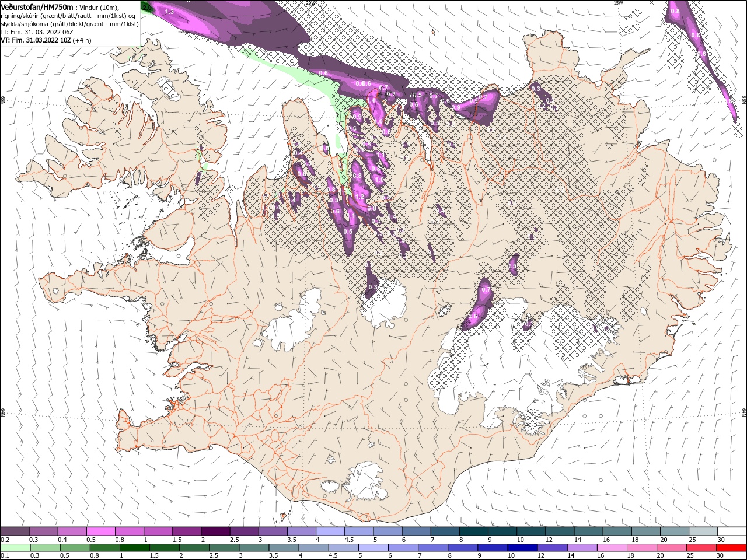This screenshot has width=747, height=560.
Task: Pick lower-scale periwinkle swatch at 6
Action: click(402, 548)
